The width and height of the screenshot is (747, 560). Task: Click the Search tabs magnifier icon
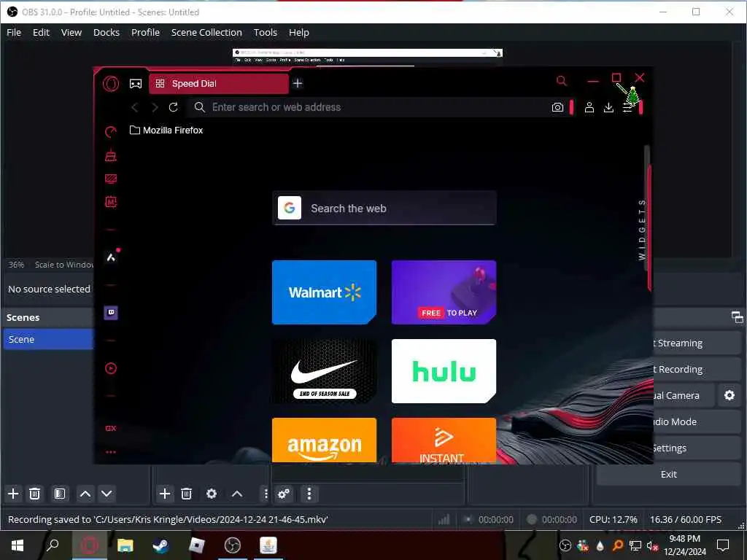click(x=562, y=81)
